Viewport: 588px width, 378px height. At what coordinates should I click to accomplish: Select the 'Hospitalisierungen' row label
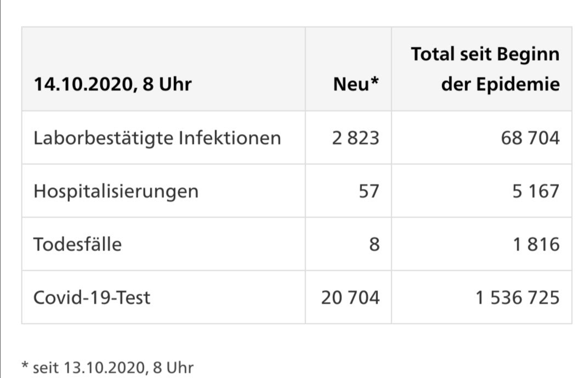coord(116,191)
